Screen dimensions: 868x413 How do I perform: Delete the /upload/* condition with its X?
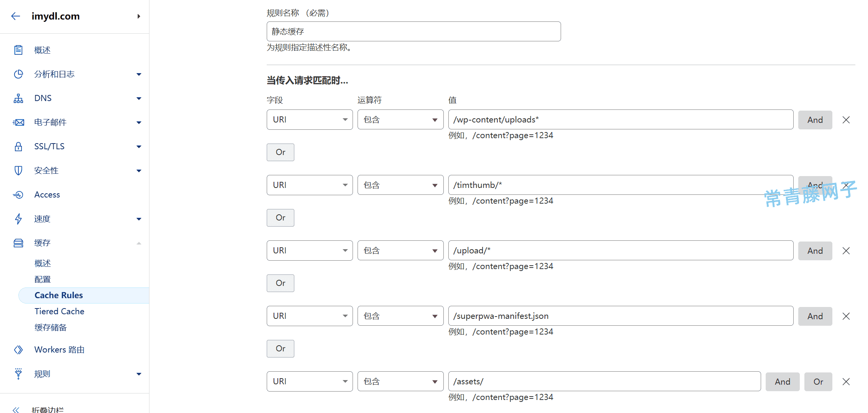point(846,251)
